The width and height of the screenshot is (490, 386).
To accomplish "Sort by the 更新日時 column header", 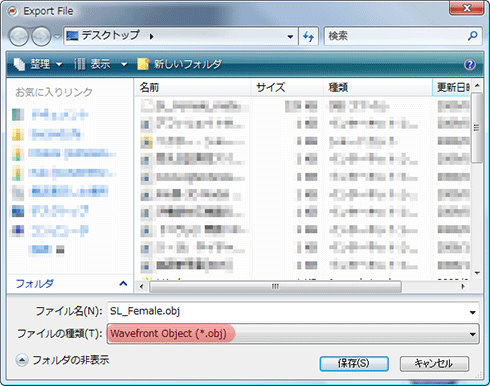I will click(451, 88).
